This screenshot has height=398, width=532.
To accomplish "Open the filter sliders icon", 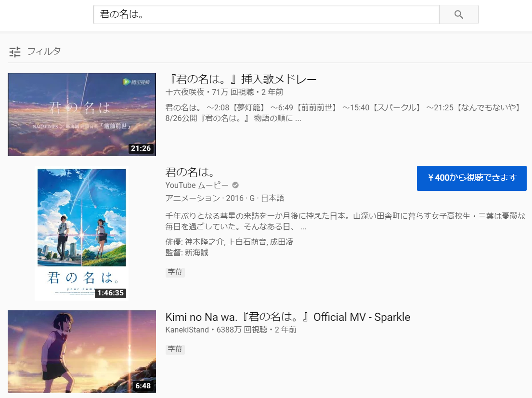I will pyautogui.click(x=15, y=52).
